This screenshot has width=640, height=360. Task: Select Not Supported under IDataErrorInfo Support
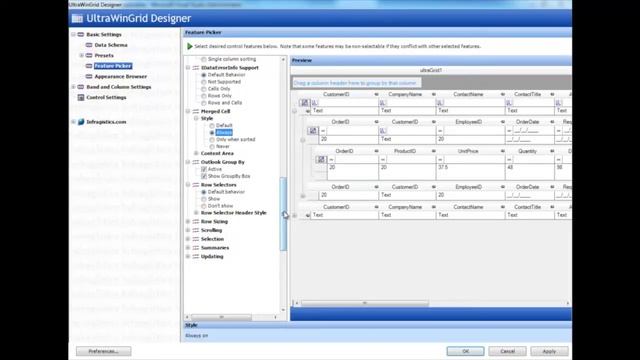click(x=204, y=82)
